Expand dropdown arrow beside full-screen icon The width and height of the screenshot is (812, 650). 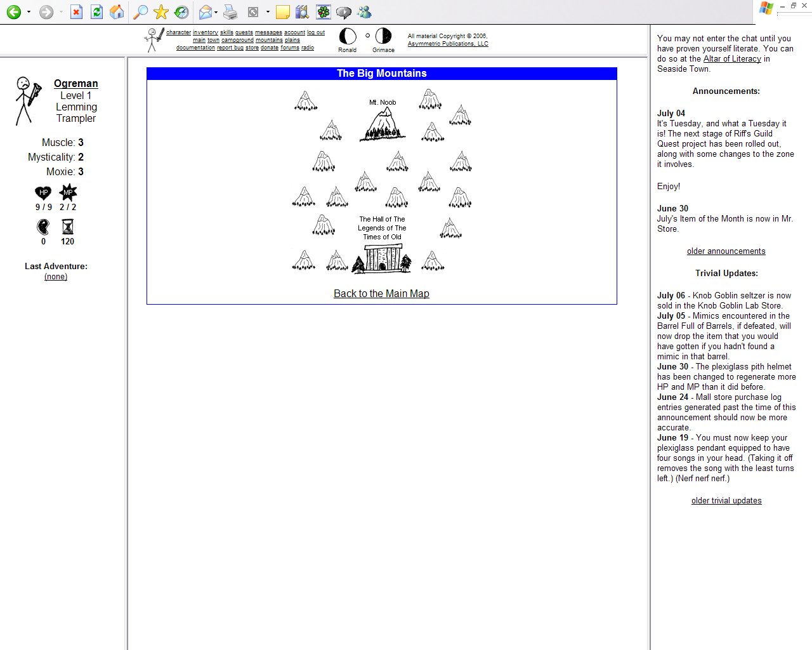[x=268, y=12]
